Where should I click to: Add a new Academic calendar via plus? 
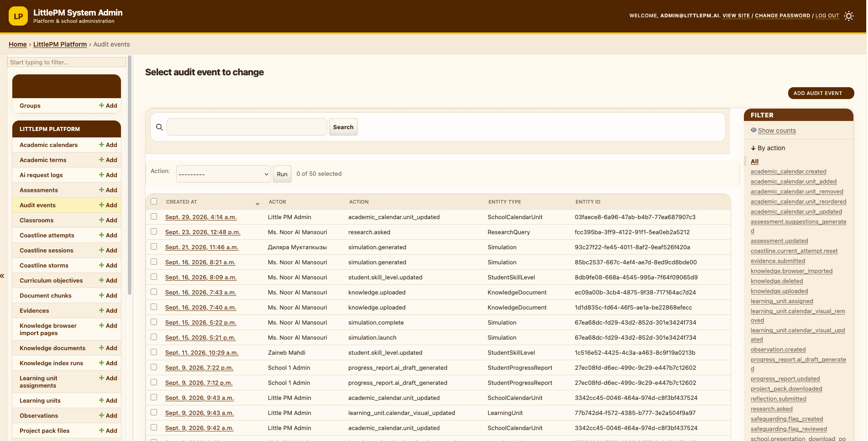point(108,145)
